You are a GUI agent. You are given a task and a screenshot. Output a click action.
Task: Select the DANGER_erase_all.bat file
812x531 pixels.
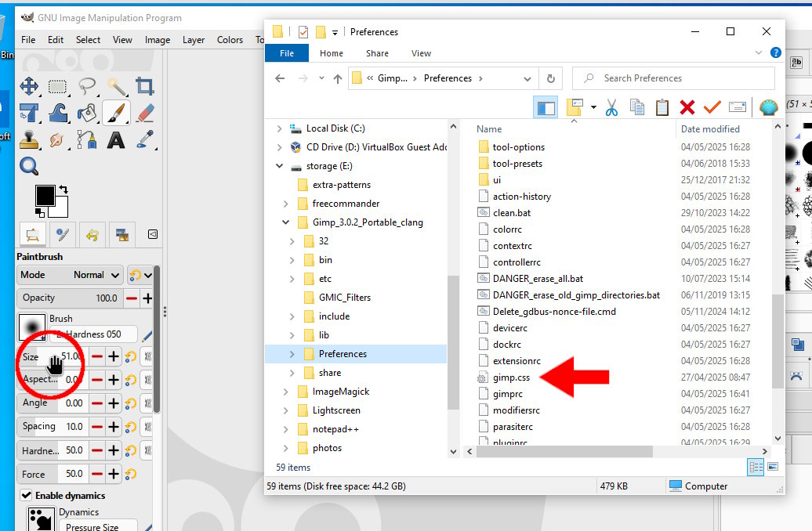coord(538,279)
